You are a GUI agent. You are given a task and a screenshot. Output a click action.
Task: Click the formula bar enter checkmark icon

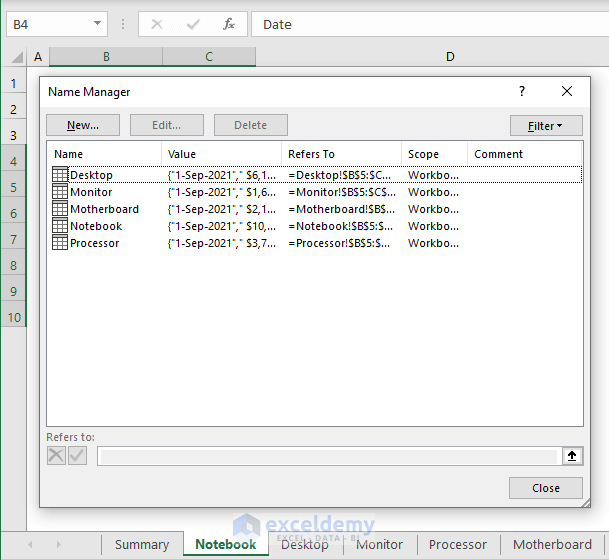193,24
